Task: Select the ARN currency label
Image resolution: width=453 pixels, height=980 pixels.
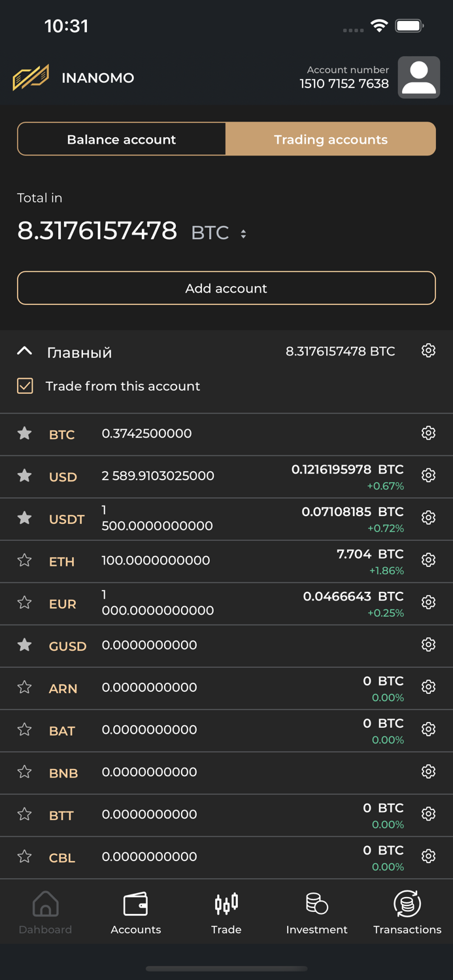Action: tap(63, 689)
